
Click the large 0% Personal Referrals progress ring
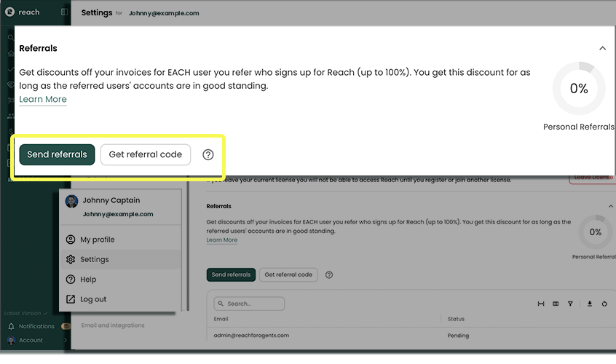[579, 89]
